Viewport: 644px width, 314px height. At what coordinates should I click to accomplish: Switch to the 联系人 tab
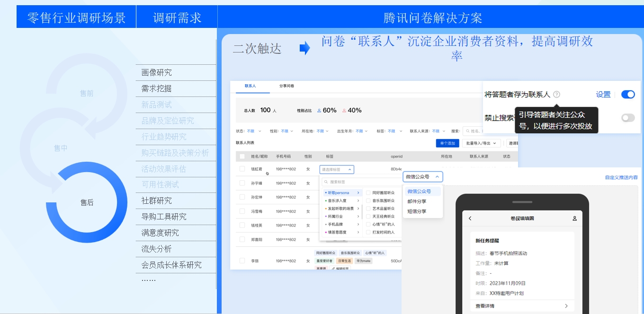point(250,86)
